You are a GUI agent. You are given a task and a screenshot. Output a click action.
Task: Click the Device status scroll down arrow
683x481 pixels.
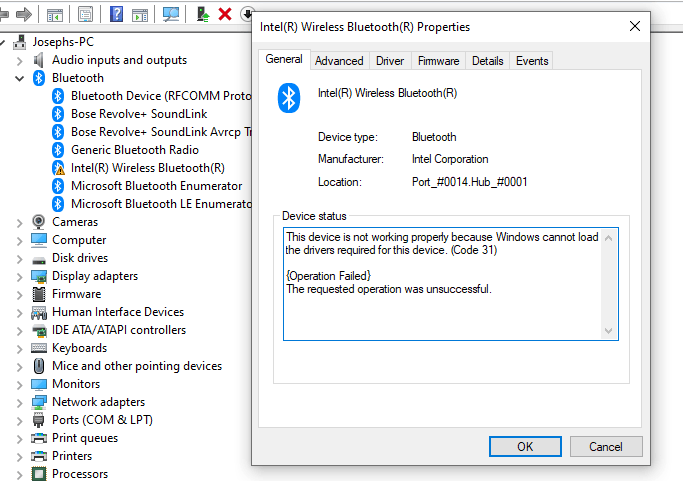pos(609,331)
